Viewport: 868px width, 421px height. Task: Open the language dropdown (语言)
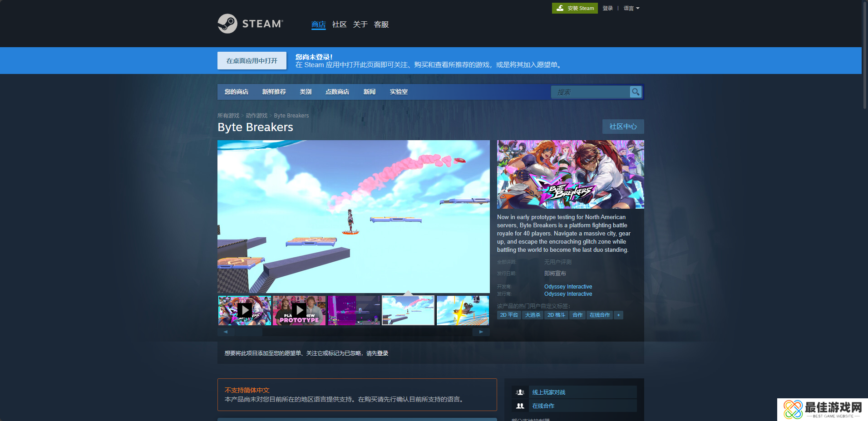(x=631, y=8)
